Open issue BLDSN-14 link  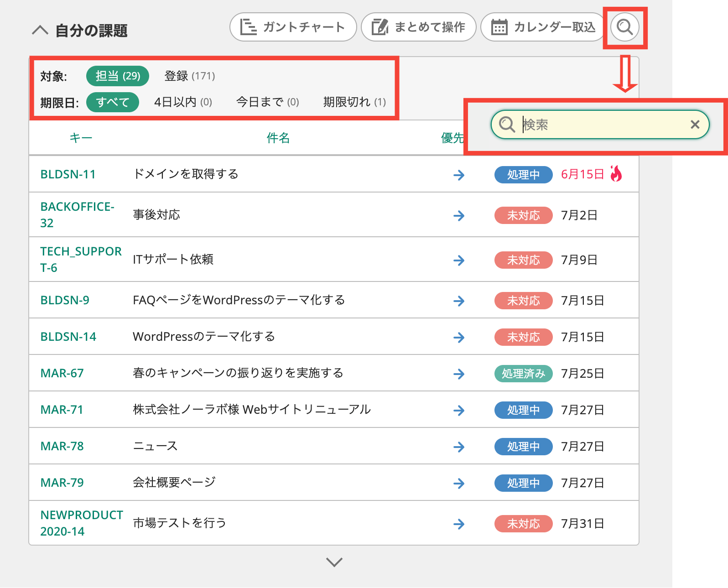68,337
